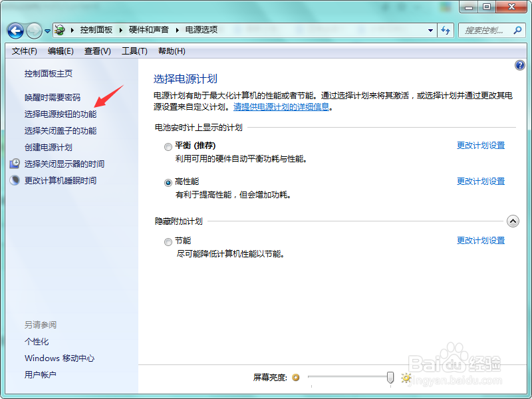Open 请提供电源计划的详细信息 link

[281, 107]
